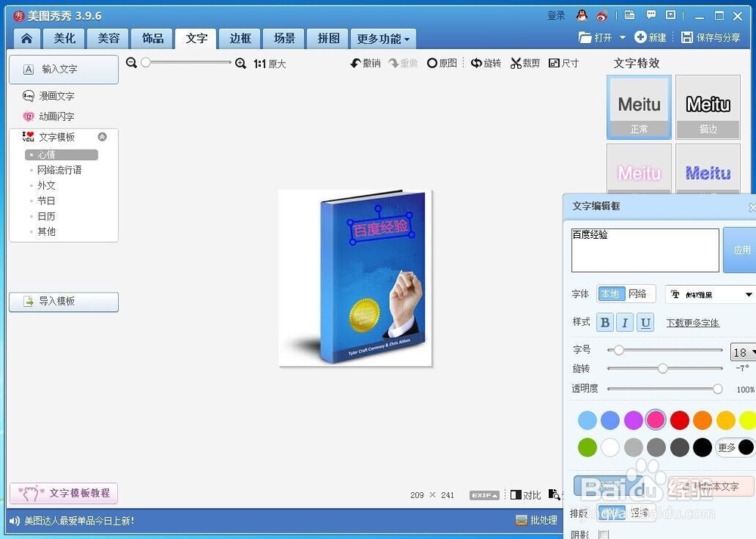
Task: Open the 美化 tab
Action: pyautogui.click(x=64, y=39)
